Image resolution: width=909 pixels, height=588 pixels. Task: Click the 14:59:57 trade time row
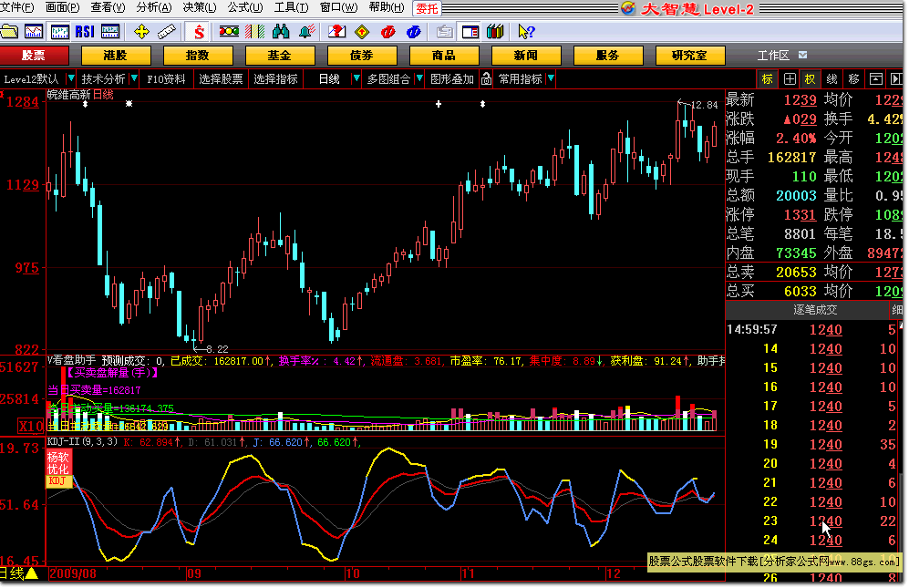[812, 329]
